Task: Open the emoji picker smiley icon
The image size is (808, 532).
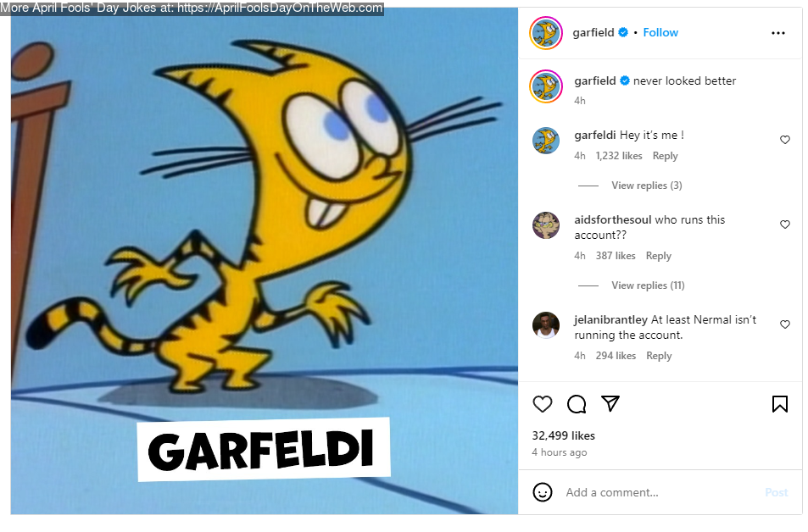Action: pos(542,492)
